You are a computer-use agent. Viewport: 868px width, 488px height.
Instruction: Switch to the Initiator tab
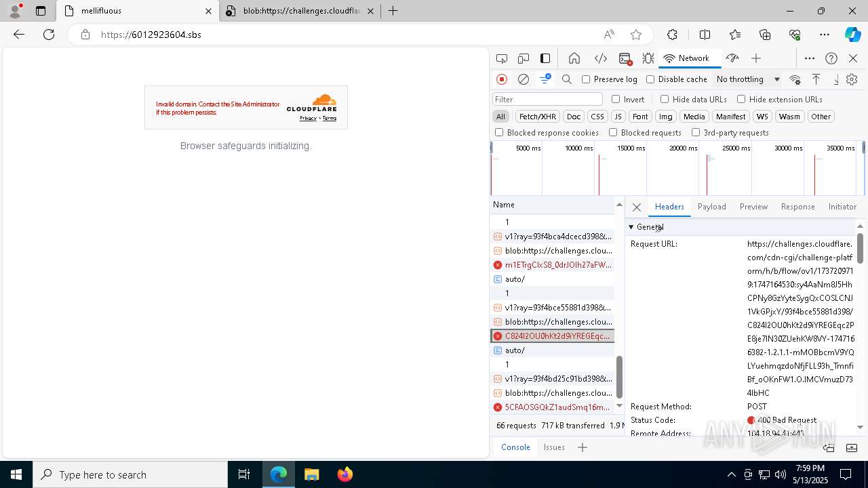[842, 207]
